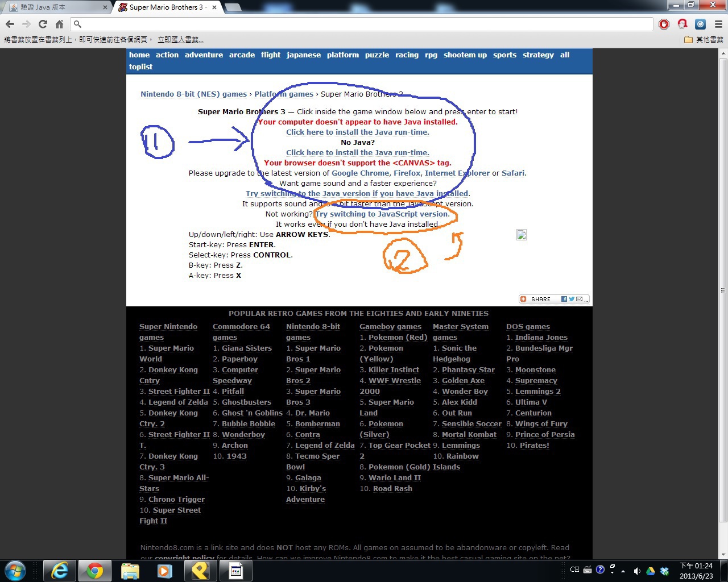Open the Prince of Persia link
The image size is (728, 582).
[545, 434]
